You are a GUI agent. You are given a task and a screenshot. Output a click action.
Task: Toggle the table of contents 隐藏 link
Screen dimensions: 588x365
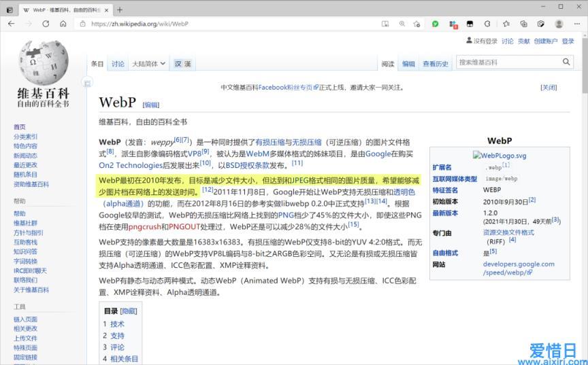click(129, 311)
